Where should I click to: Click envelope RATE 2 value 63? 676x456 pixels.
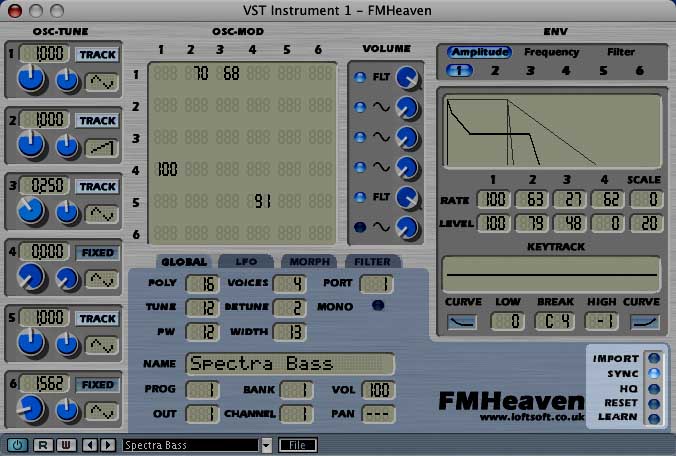click(x=531, y=199)
